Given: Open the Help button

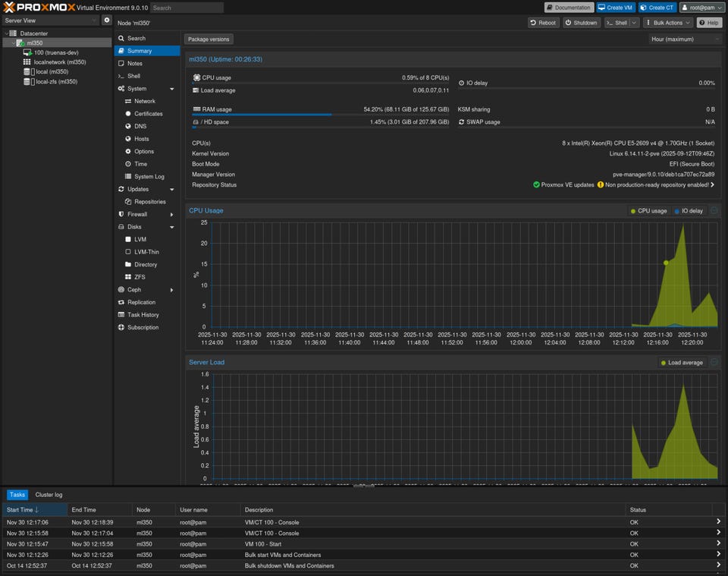Looking at the screenshot, I should [x=709, y=23].
